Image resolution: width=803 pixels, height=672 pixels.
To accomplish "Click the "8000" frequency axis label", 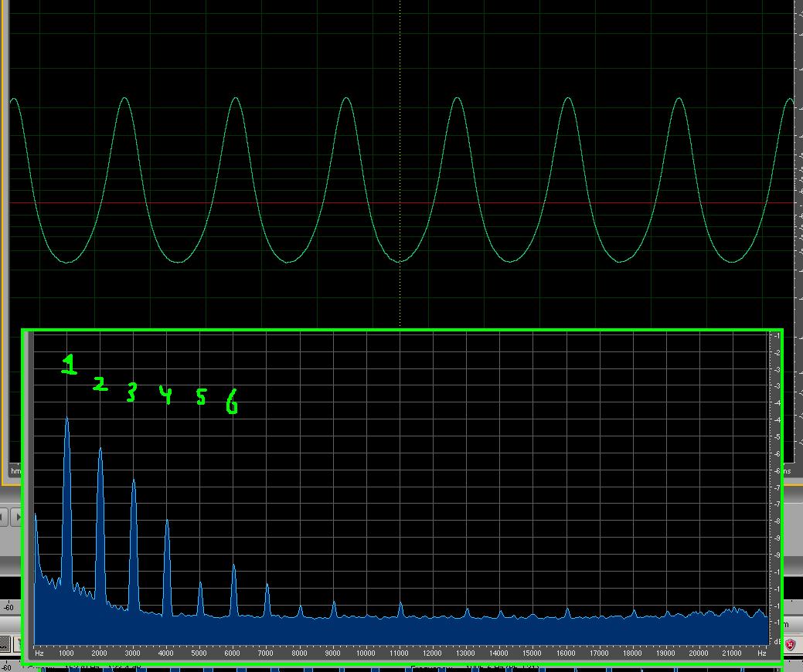I will [300, 653].
